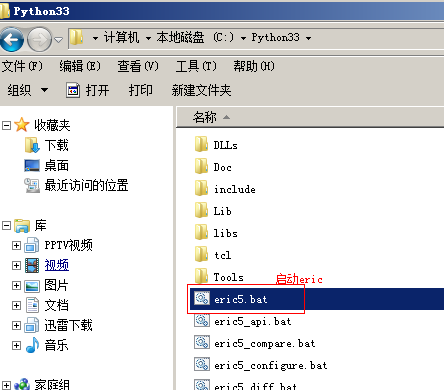Collapse the 库 tree section
The height and width of the screenshot is (390, 444).
[6, 225]
